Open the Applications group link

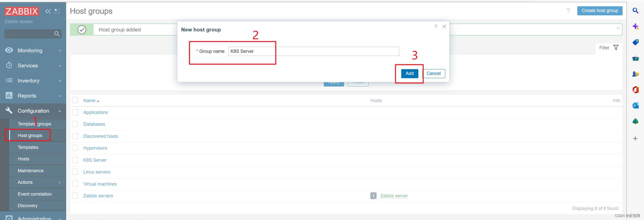(96, 112)
